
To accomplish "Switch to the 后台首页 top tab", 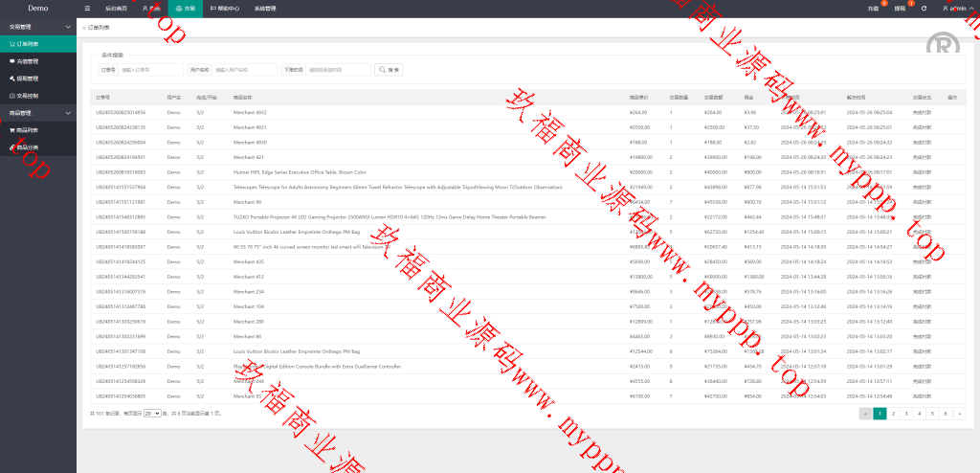I will click(x=116, y=8).
